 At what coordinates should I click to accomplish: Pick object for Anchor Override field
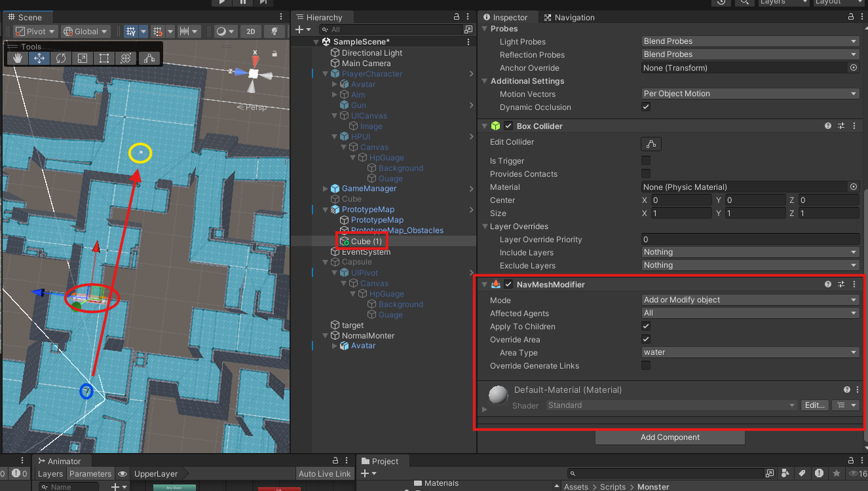(x=853, y=67)
